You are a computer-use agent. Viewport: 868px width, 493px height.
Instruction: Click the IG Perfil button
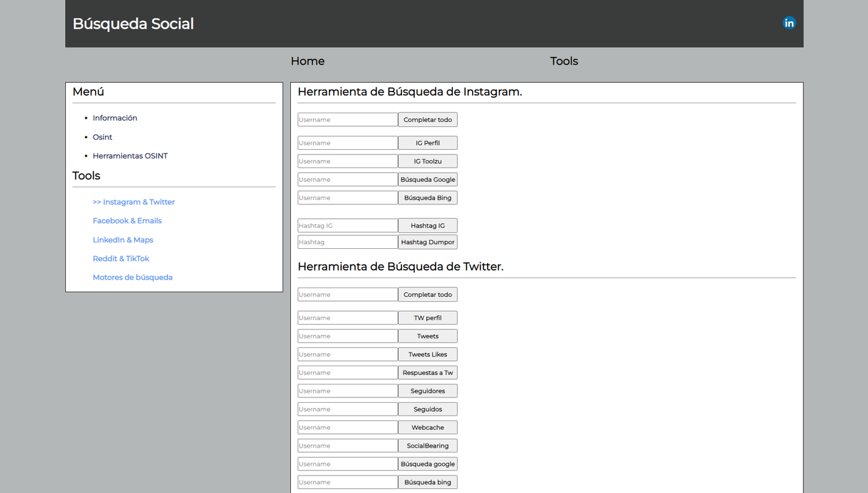[x=428, y=143]
